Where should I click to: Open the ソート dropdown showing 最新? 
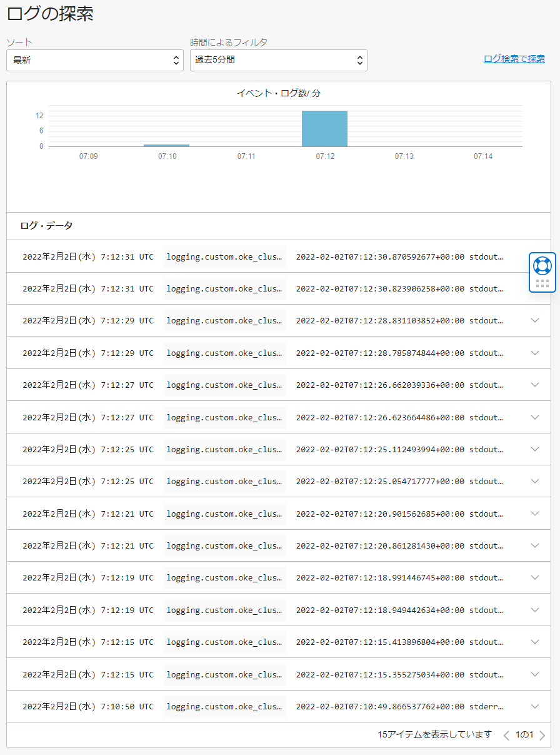[x=95, y=61]
